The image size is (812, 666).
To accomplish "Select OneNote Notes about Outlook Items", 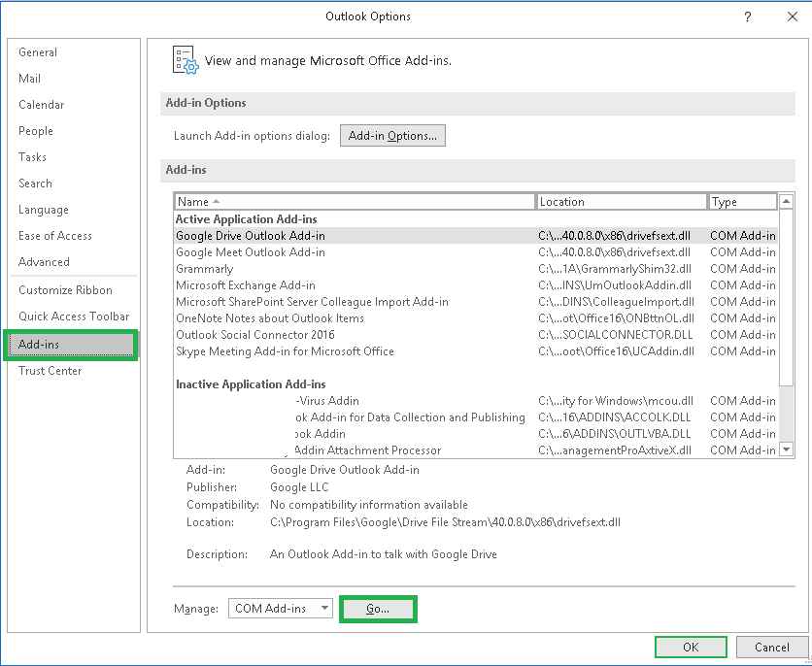I will click(475, 318).
